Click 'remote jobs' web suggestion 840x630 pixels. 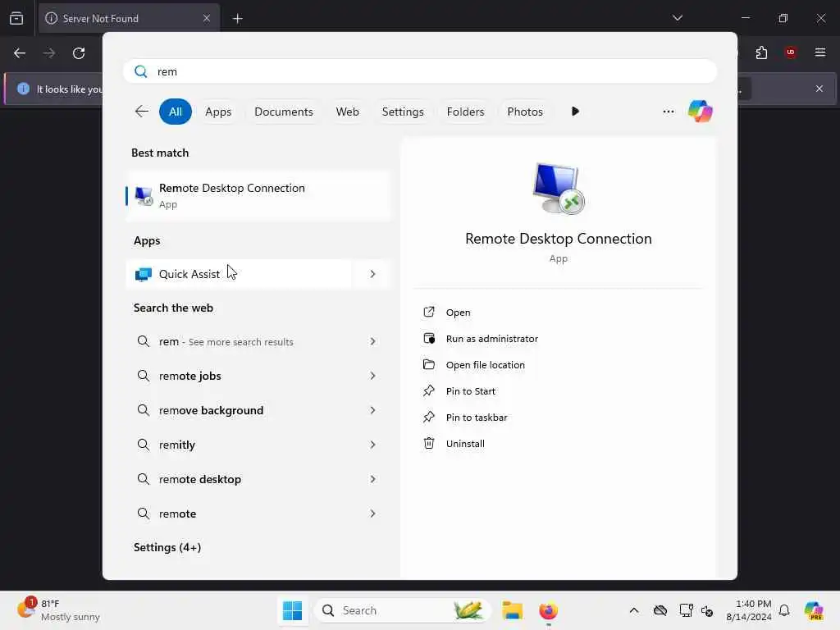coord(189,376)
